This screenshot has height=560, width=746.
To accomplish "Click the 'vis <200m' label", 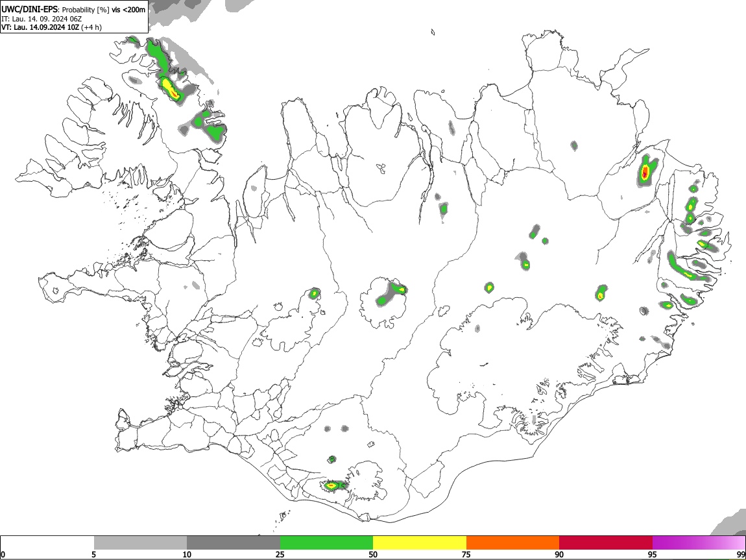I will tap(128, 10).
